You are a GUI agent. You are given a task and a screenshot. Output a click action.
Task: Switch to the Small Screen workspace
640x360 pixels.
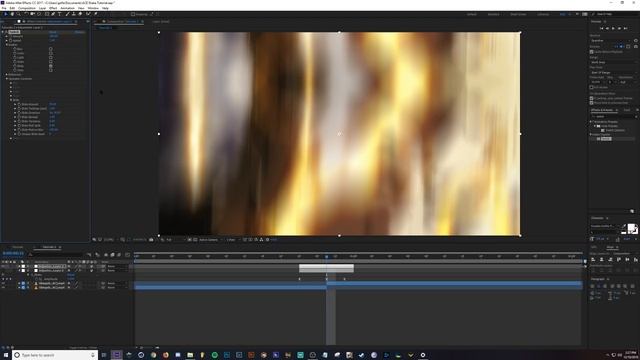click(x=518, y=14)
